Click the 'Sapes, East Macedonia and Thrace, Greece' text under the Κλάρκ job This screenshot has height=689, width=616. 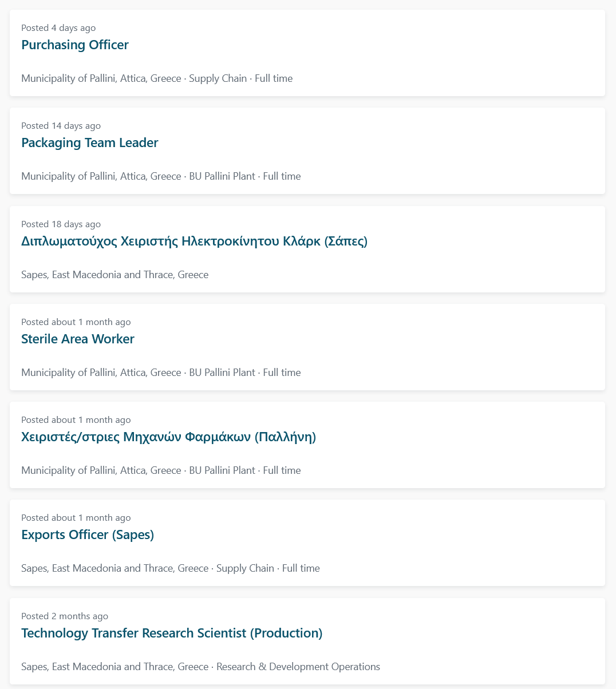click(x=115, y=275)
